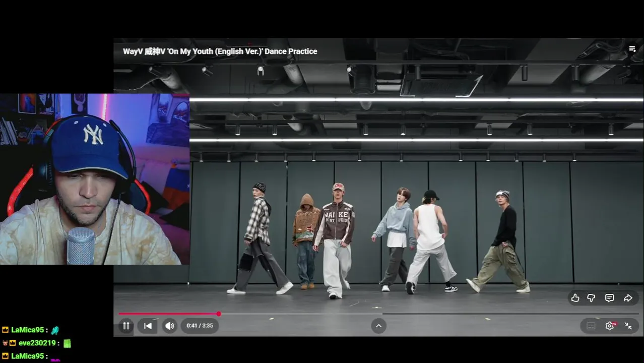Dislike the video with thumbs down
Image resolution: width=644 pixels, height=363 pixels.
tap(592, 298)
